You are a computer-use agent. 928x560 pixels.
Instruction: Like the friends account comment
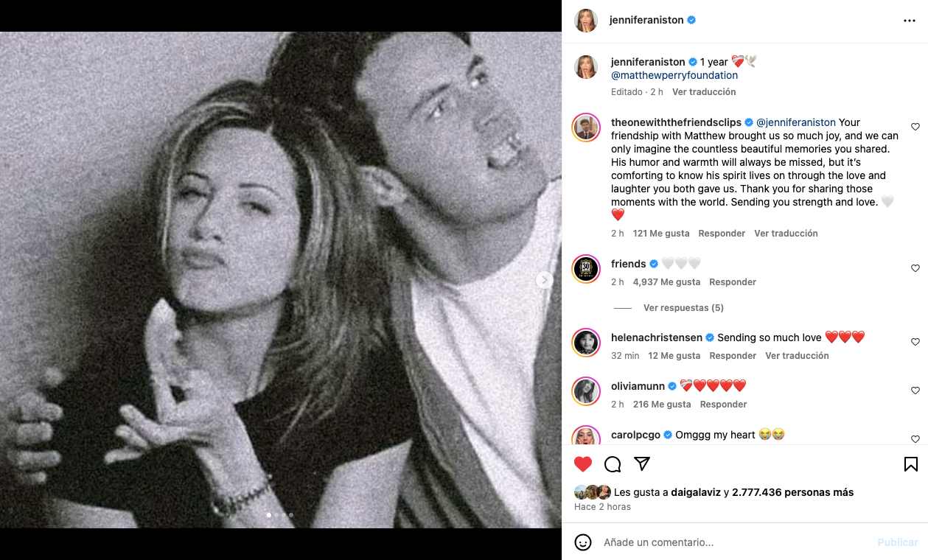point(915,268)
